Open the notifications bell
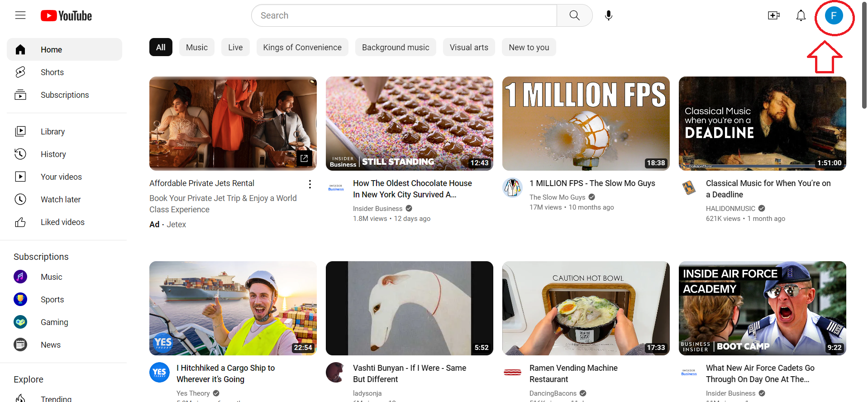 click(x=801, y=15)
